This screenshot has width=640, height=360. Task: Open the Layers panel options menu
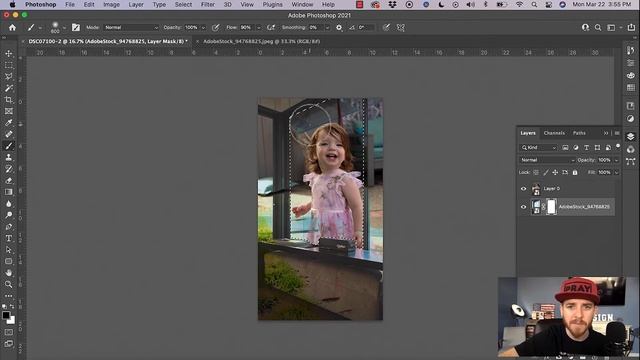click(x=617, y=133)
